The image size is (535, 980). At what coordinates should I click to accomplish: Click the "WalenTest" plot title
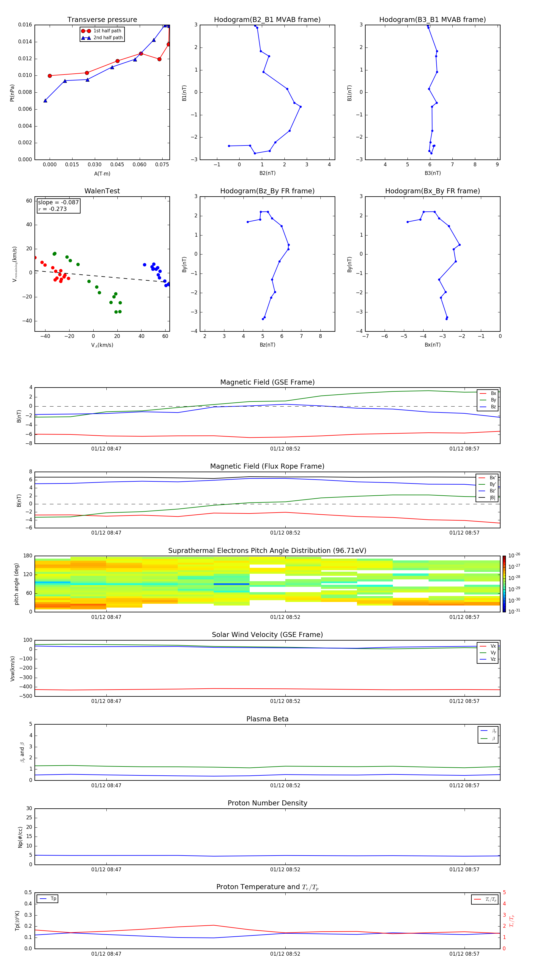click(102, 191)
